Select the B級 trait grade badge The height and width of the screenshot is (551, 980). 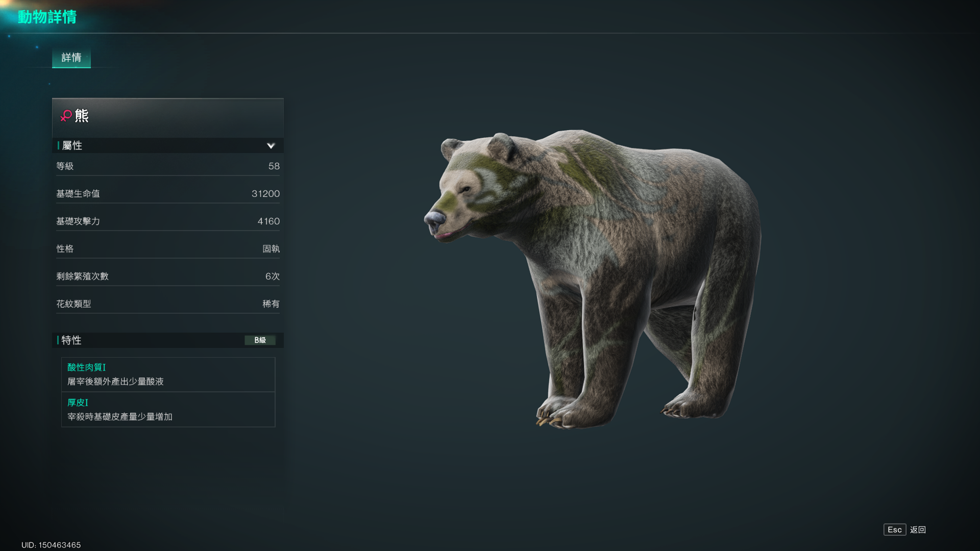(260, 340)
